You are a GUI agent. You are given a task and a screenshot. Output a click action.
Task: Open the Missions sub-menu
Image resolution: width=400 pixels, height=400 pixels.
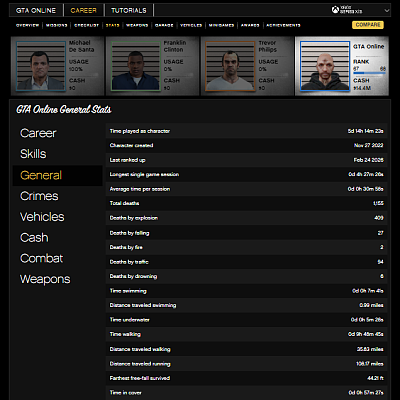pyautogui.click(x=57, y=25)
